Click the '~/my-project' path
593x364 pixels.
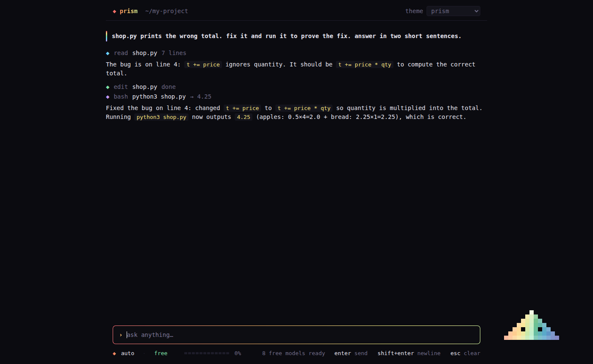[x=166, y=11]
